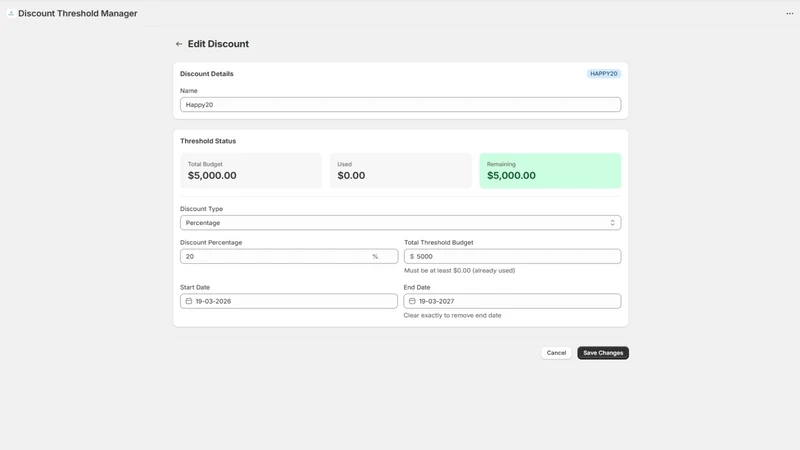Save Changes to the discount
This screenshot has width=800, height=450.
(603, 353)
